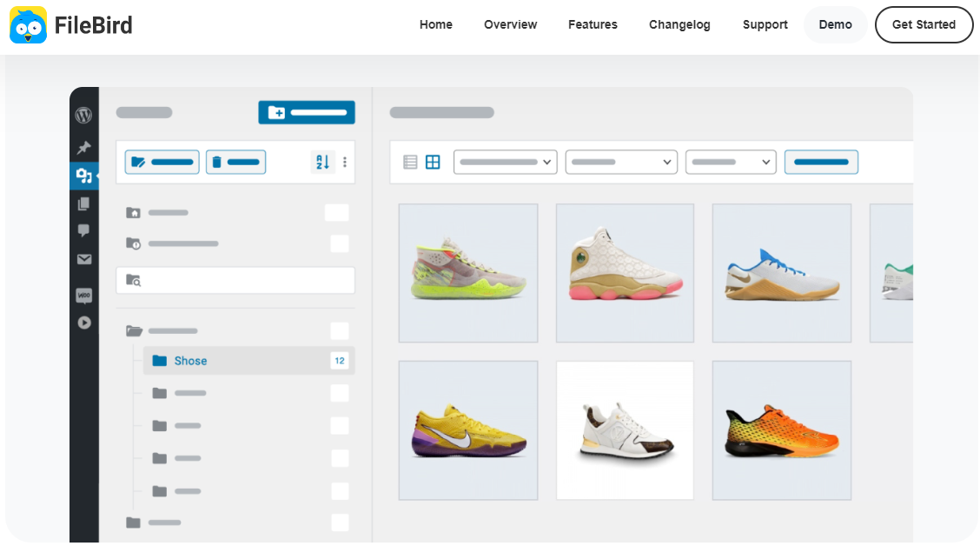Select the orange sneaker thumbnail
Image resolution: width=980 pixels, height=546 pixels.
point(781,429)
